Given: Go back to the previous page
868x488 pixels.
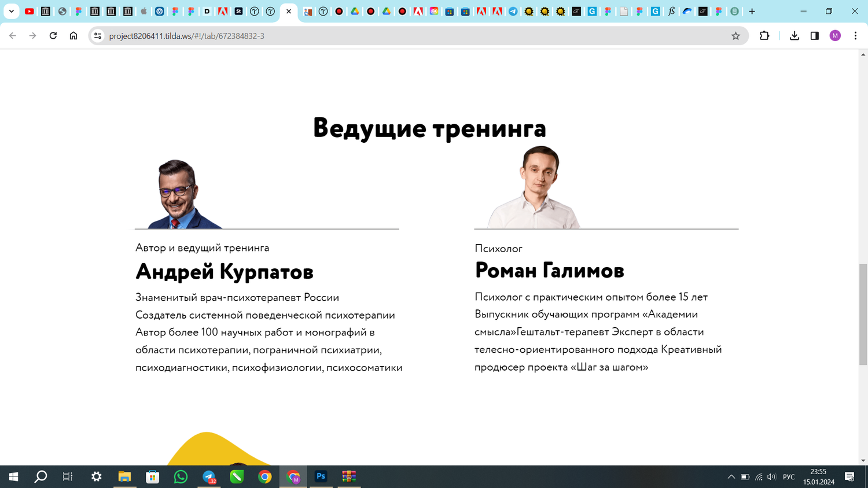Looking at the screenshot, I should pos(13,36).
